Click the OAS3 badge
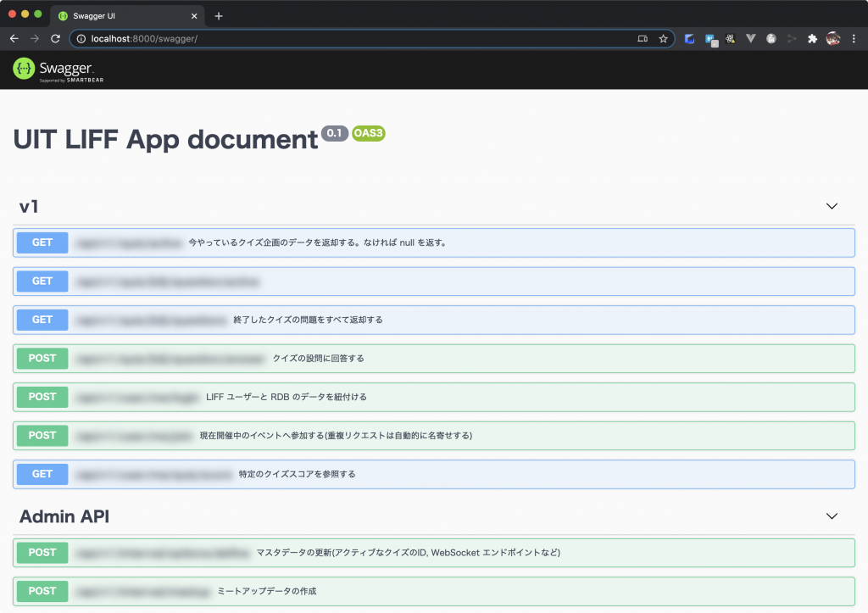The height and width of the screenshot is (613, 868). tap(368, 133)
